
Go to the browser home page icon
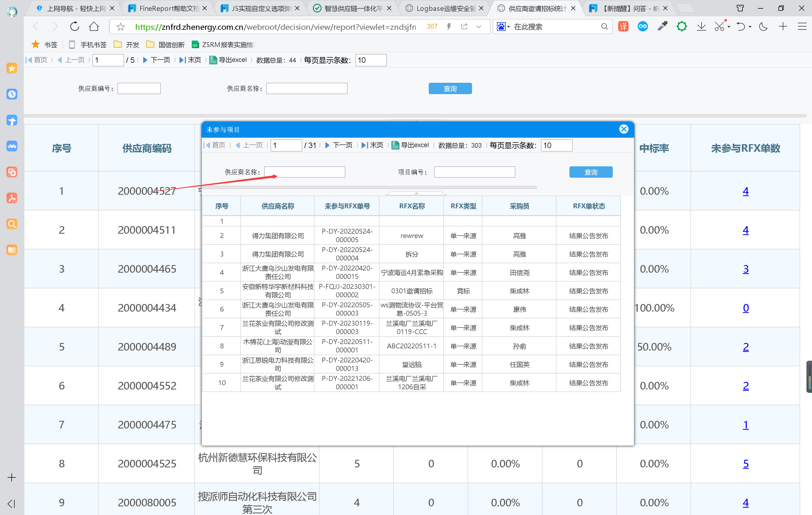click(x=94, y=26)
